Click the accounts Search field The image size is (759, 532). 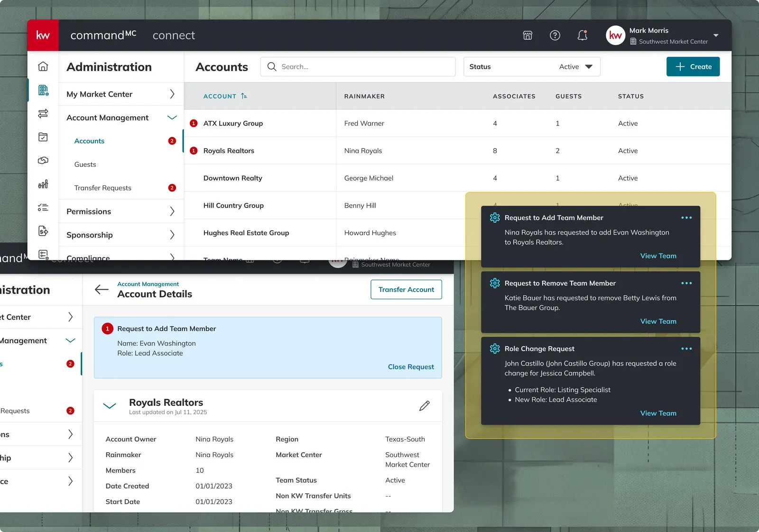coord(358,66)
